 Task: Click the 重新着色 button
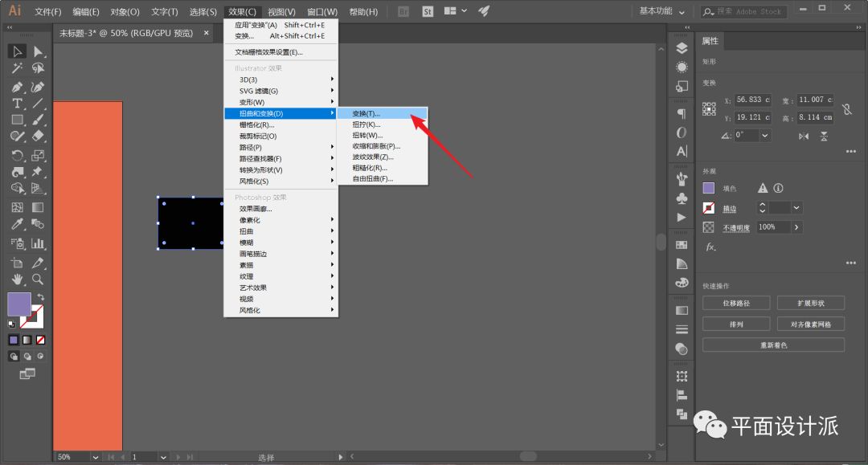pos(773,345)
